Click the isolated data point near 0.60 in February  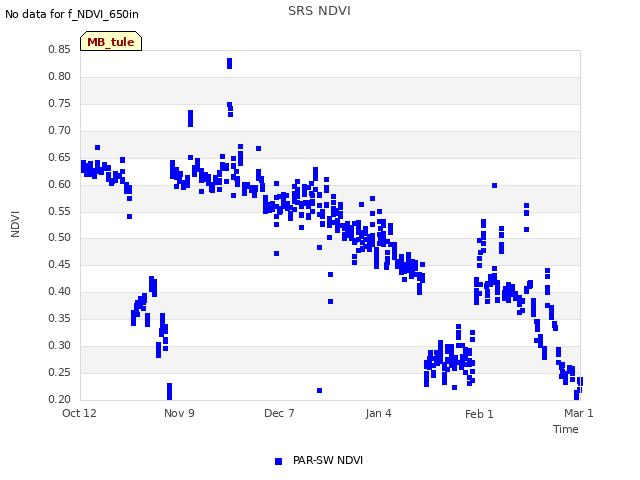tap(494, 185)
